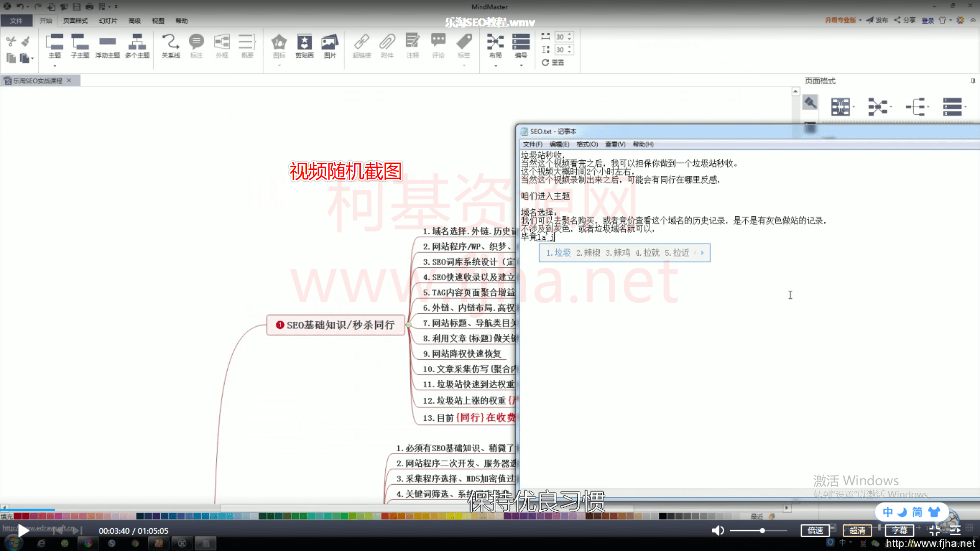Click the 附件 attachment paperclip icon
Screen dimensions: 980x551
click(387, 42)
